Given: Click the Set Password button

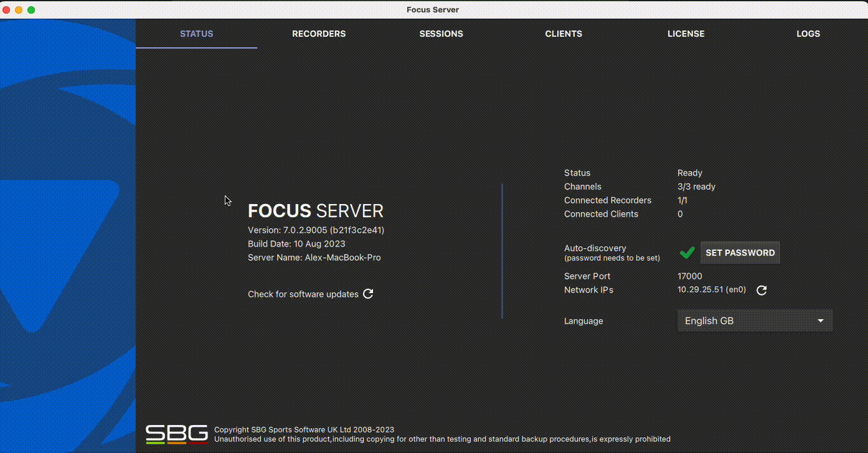Looking at the screenshot, I should click(x=740, y=253).
